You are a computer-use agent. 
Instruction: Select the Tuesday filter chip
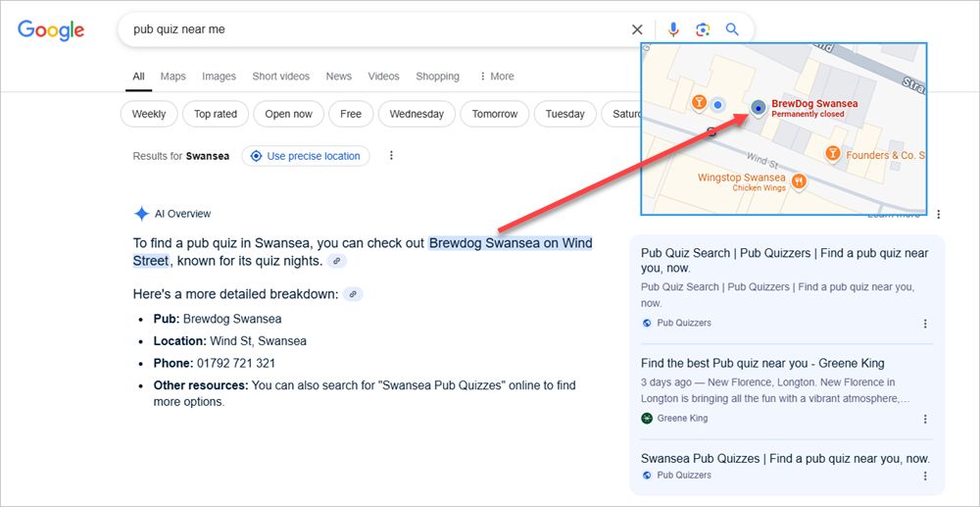click(565, 114)
